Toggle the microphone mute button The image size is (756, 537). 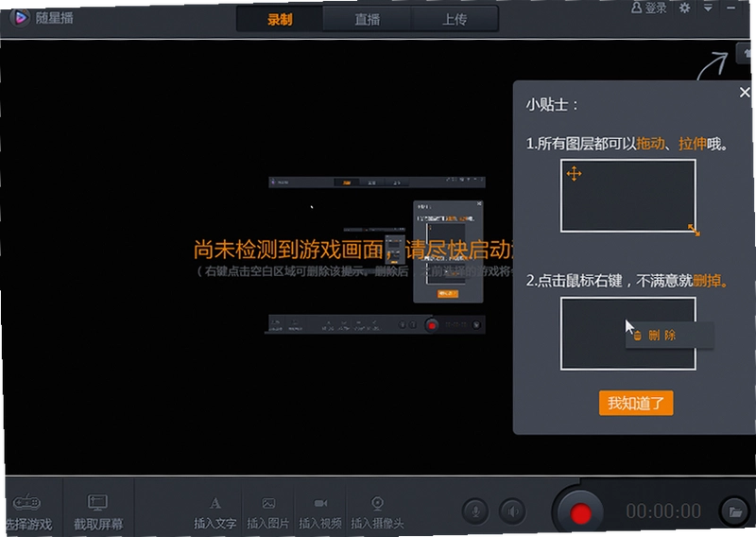click(475, 511)
